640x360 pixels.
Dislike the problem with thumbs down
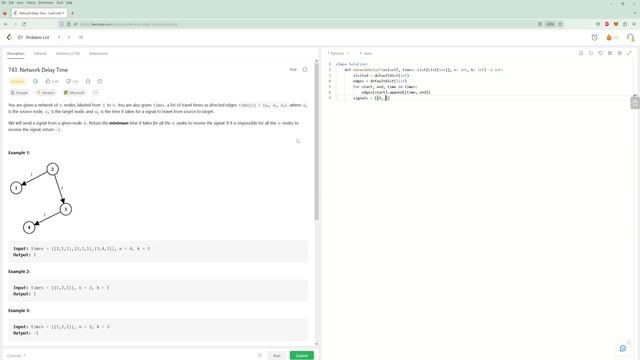(x=72, y=81)
